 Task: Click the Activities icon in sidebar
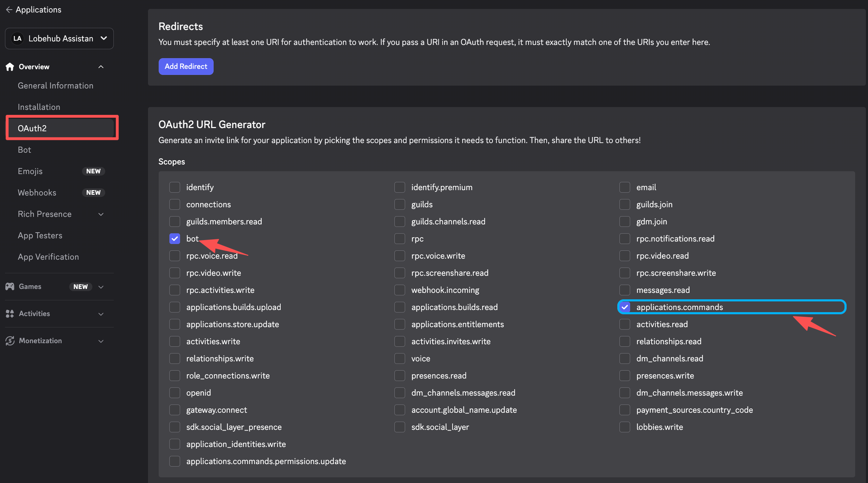click(10, 314)
